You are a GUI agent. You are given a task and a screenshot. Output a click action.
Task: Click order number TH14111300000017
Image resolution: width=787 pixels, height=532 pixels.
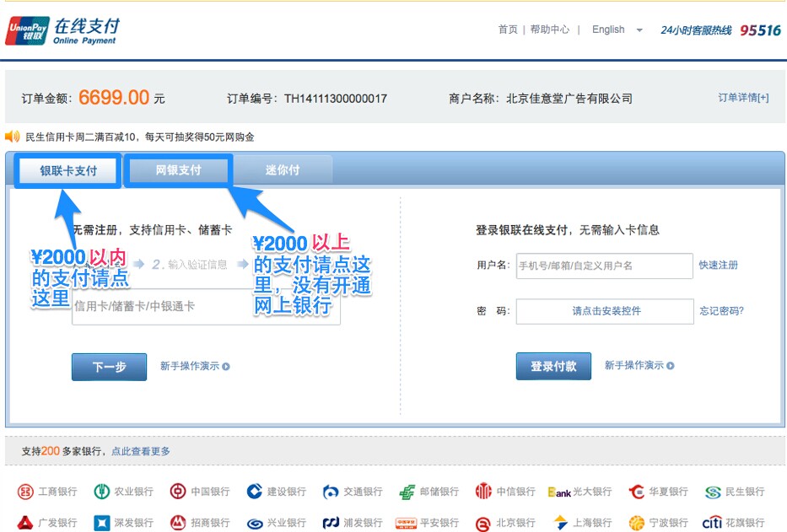[x=335, y=99]
